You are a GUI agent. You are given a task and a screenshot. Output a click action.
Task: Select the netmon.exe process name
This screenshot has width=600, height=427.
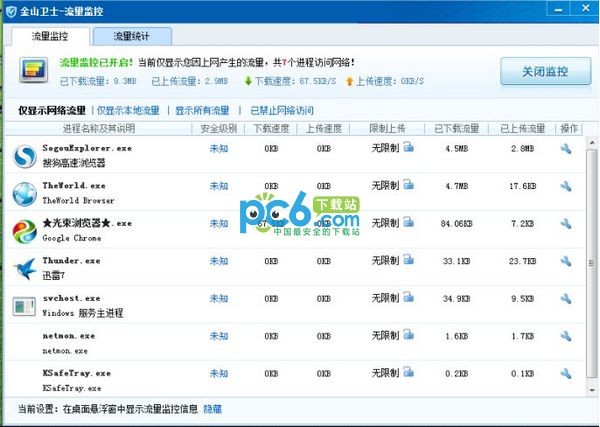point(69,336)
